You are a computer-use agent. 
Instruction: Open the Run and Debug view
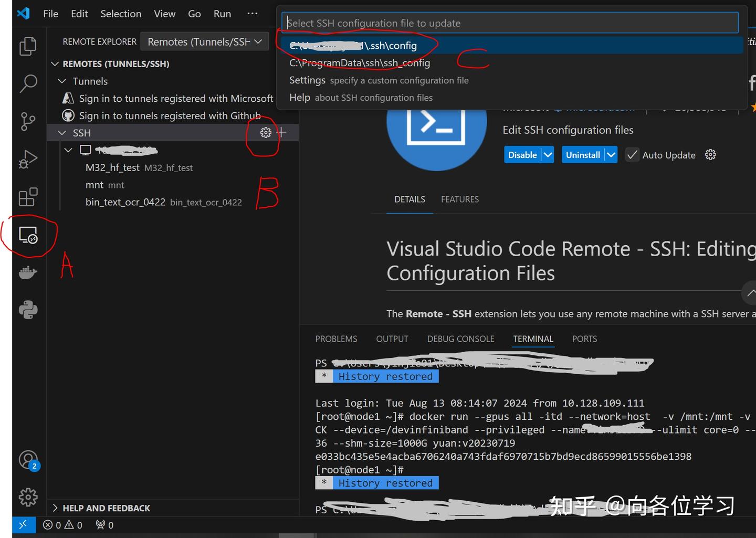28,159
